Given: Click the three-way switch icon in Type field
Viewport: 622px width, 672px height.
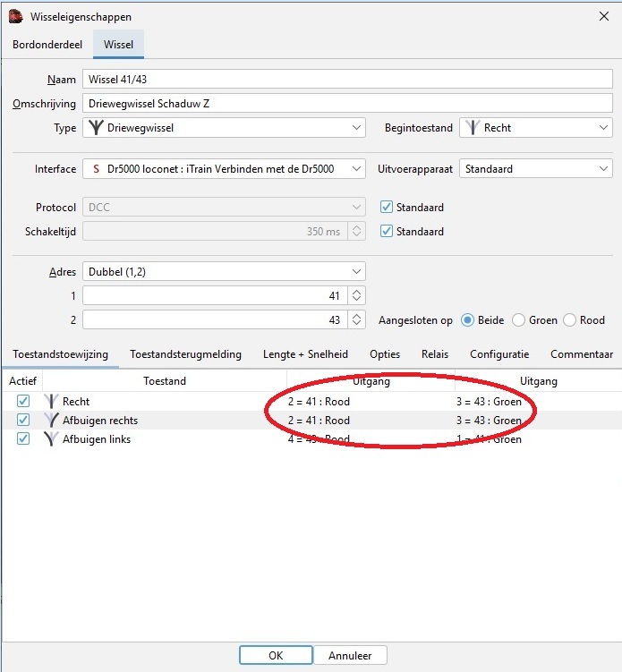Looking at the screenshot, I should (95, 128).
